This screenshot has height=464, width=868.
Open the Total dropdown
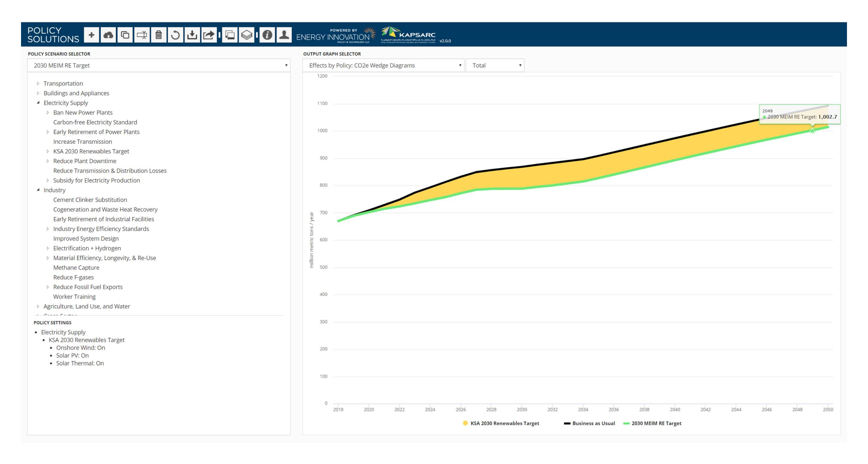click(x=495, y=66)
